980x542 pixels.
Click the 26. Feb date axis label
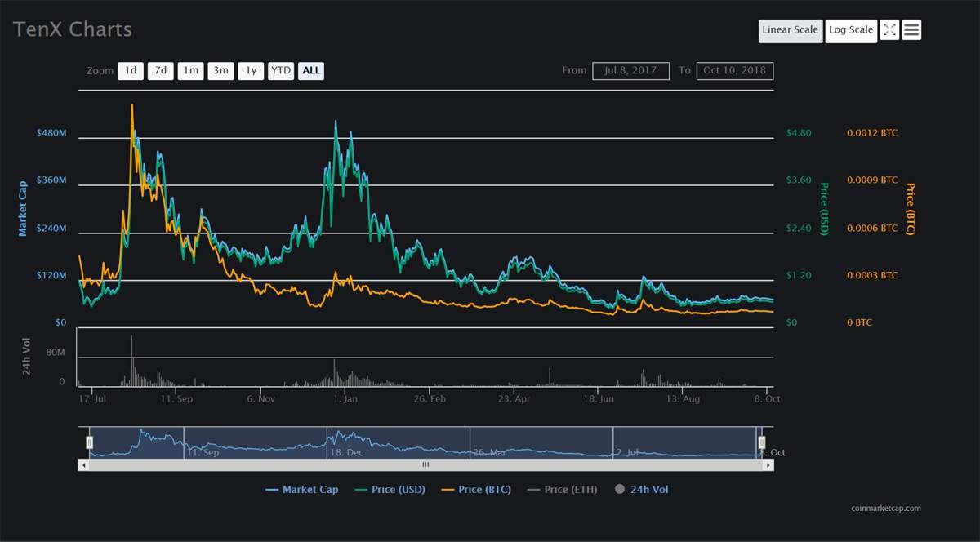[x=430, y=399]
